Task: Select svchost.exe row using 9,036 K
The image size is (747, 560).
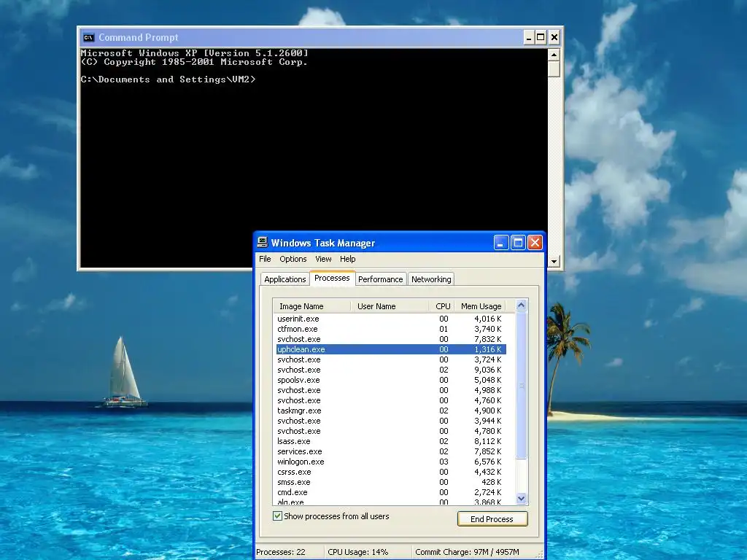Action: pyautogui.click(x=391, y=370)
